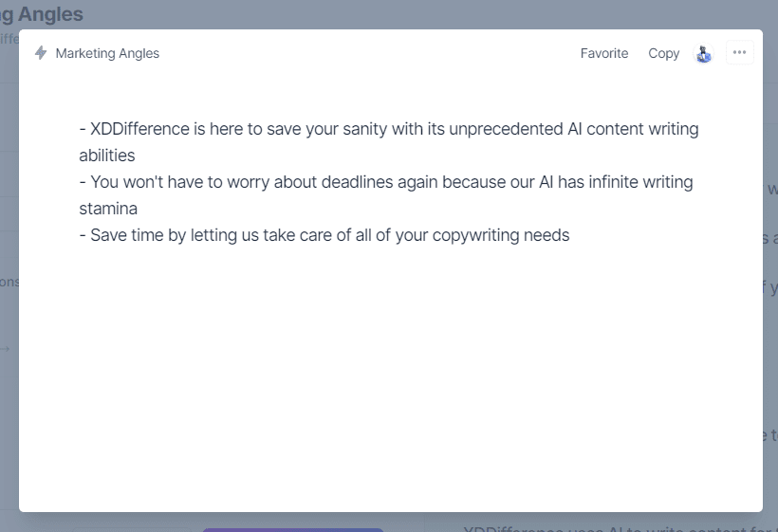778x532 pixels.
Task: Click the dimmed 'Angles' heading behind the modal
Action: point(50,14)
